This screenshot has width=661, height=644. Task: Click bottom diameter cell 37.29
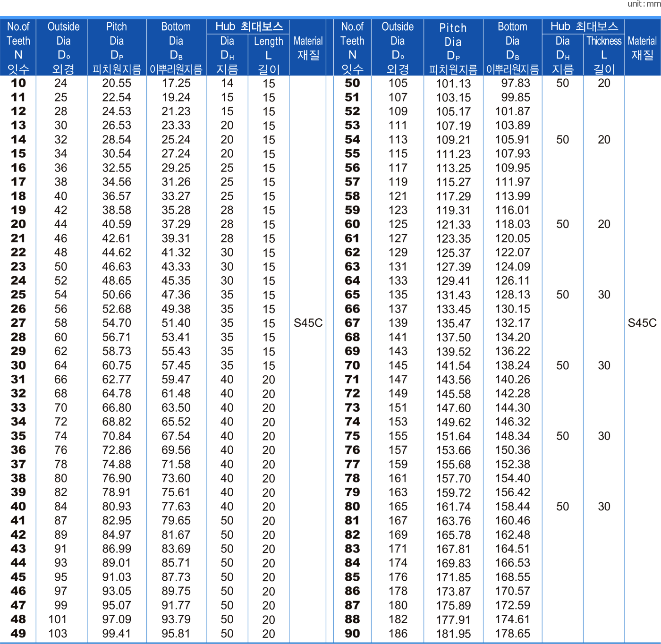tap(176, 224)
